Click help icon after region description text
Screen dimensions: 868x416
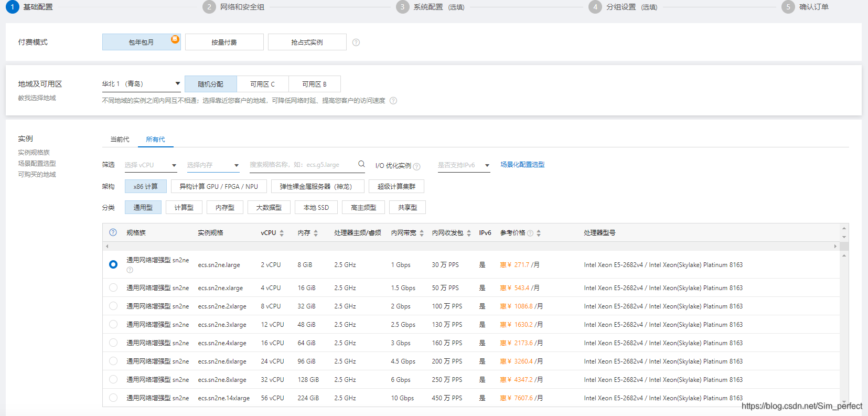(393, 101)
